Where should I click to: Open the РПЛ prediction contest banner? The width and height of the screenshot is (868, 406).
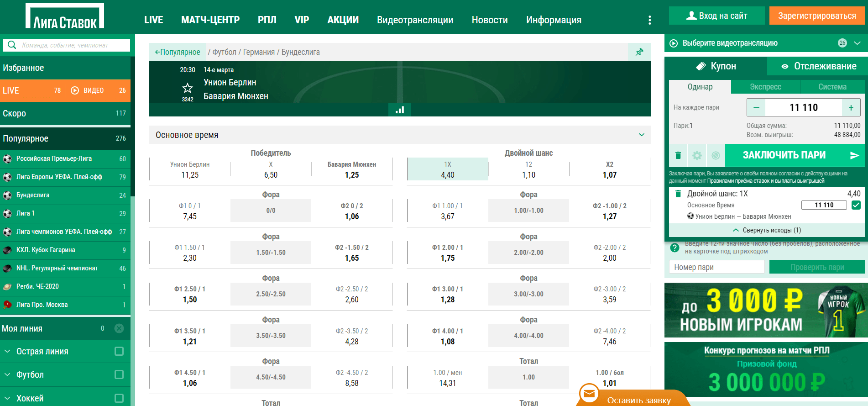766,369
